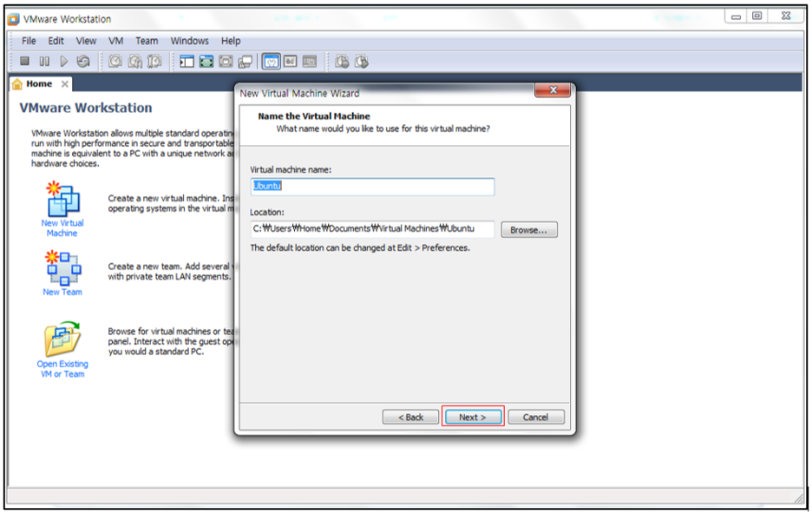812x514 pixels.
Task: Click the New Team link text
Action: [x=62, y=293]
